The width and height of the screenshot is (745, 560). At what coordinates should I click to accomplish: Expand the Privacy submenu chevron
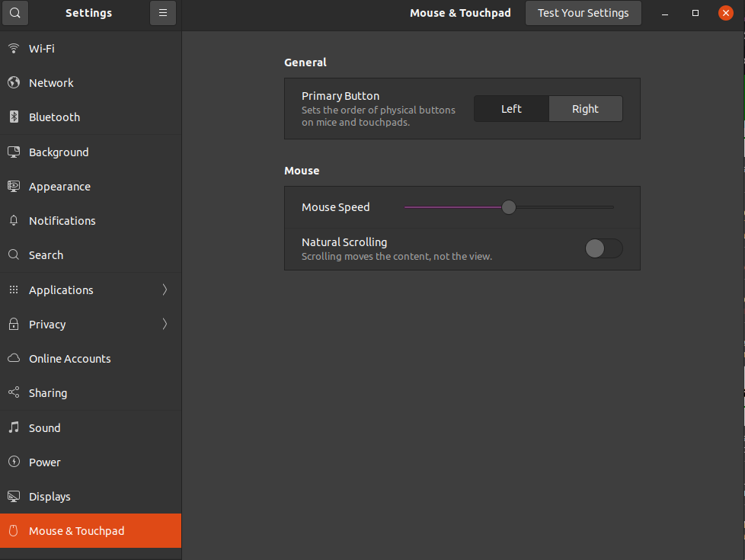pyautogui.click(x=165, y=325)
